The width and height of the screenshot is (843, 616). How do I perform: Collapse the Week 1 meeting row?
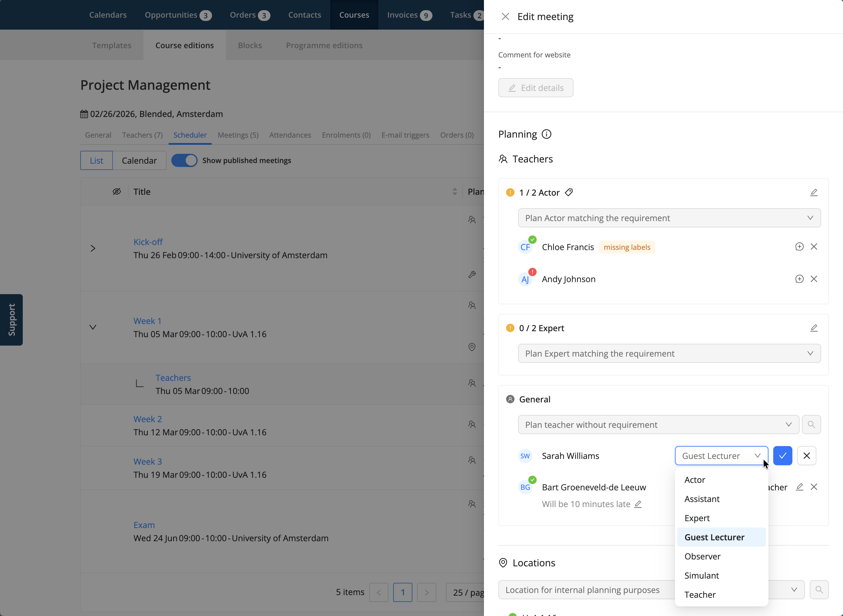pyautogui.click(x=93, y=327)
